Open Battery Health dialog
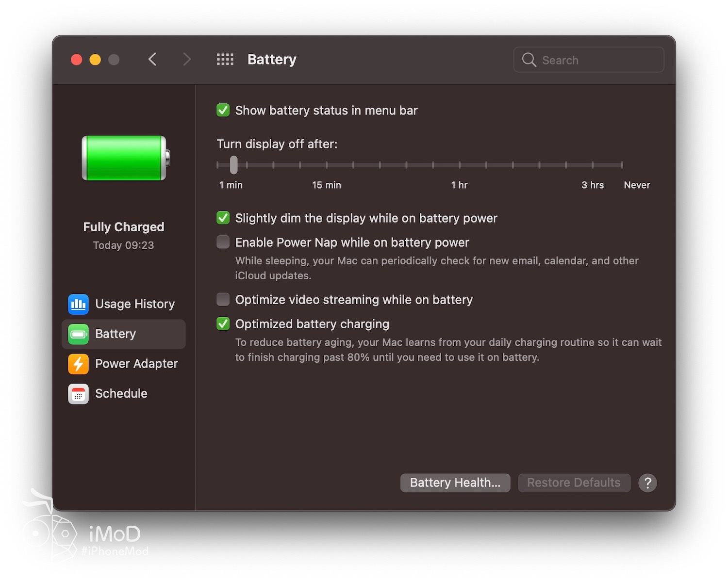 455,483
